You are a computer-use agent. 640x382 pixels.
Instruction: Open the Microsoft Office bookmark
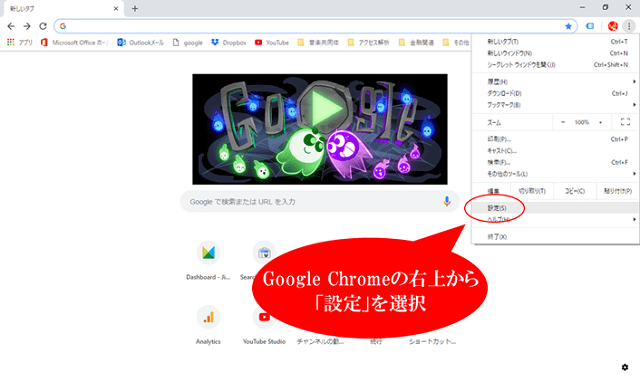tap(74, 42)
